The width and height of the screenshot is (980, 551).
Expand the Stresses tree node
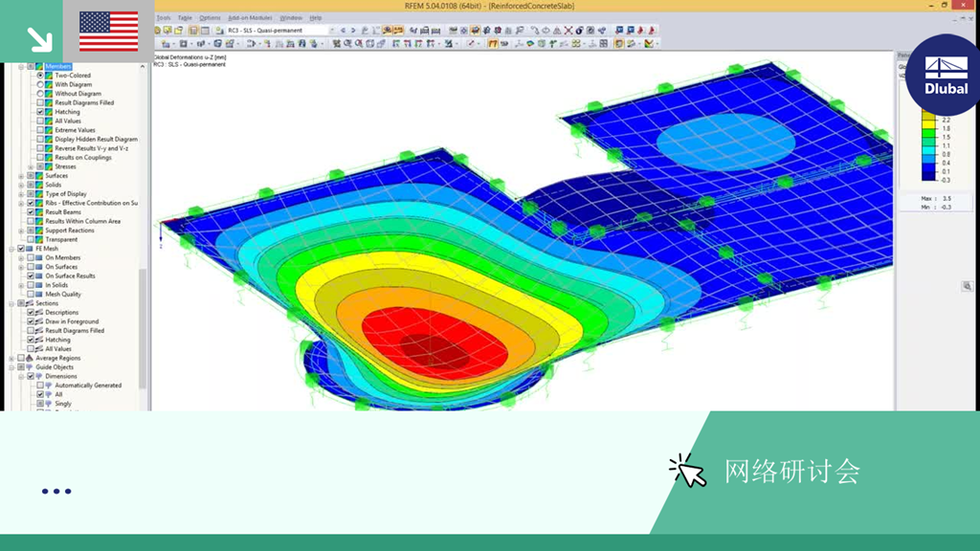coord(31,166)
